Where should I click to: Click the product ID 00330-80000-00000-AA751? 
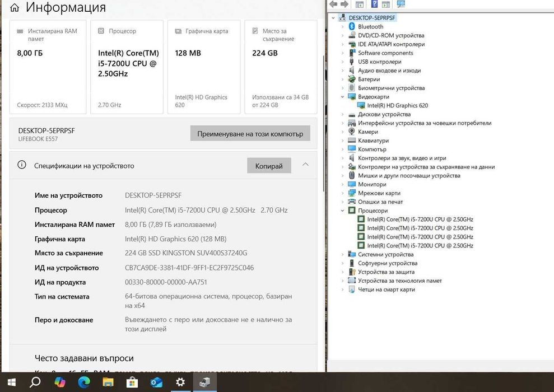[x=166, y=282]
